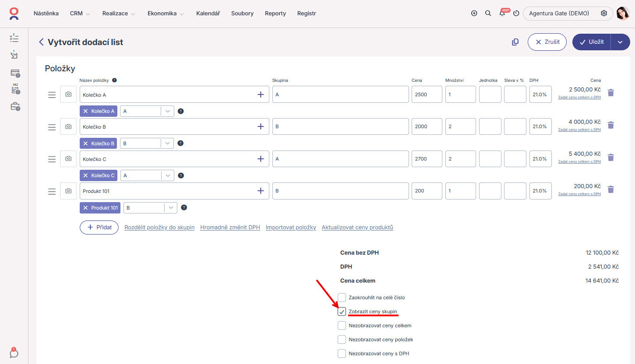This screenshot has height=364, width=635.
Task: Click Importovat položky link
Action: point(291,227)
